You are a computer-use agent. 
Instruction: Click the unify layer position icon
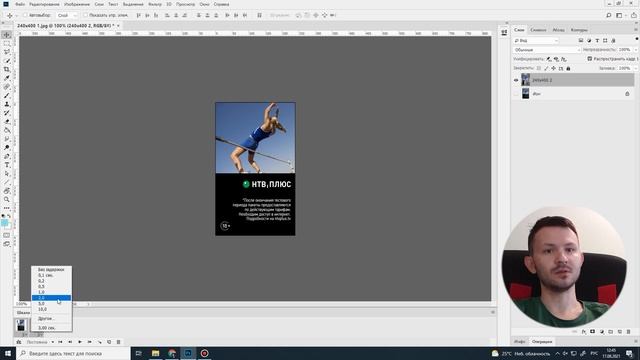[549, 59]
